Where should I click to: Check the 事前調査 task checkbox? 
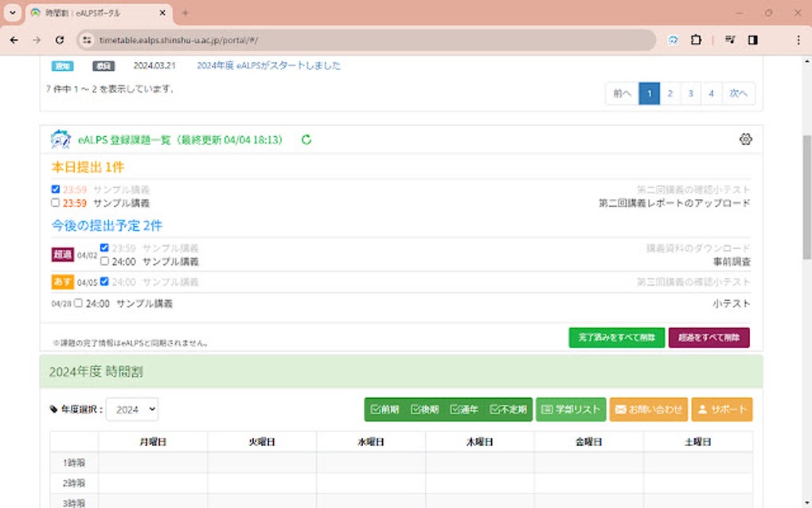[x=104, y=261]
